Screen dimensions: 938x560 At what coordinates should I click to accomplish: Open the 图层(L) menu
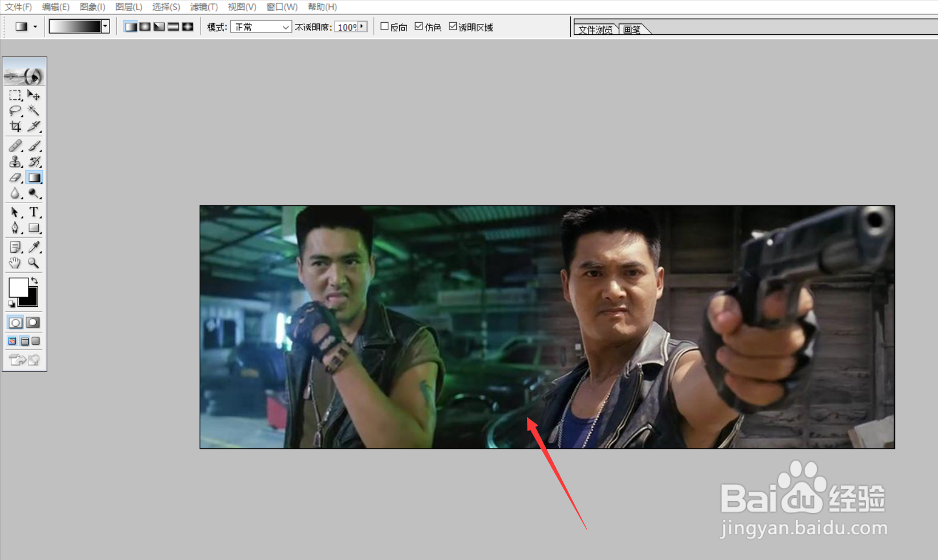click(x=129, y=7)
